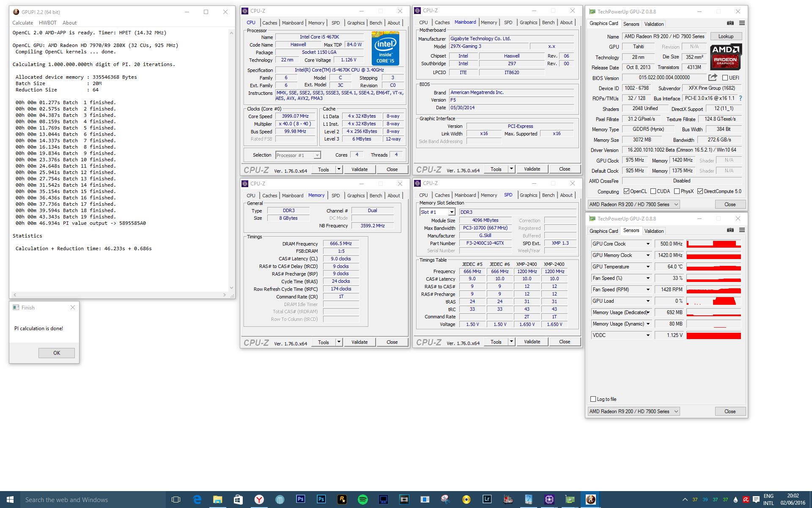Click the yellow disc icon on taskbar
Image resolution: width=812 pixels, height=508 pixels.
pos(466,500)
